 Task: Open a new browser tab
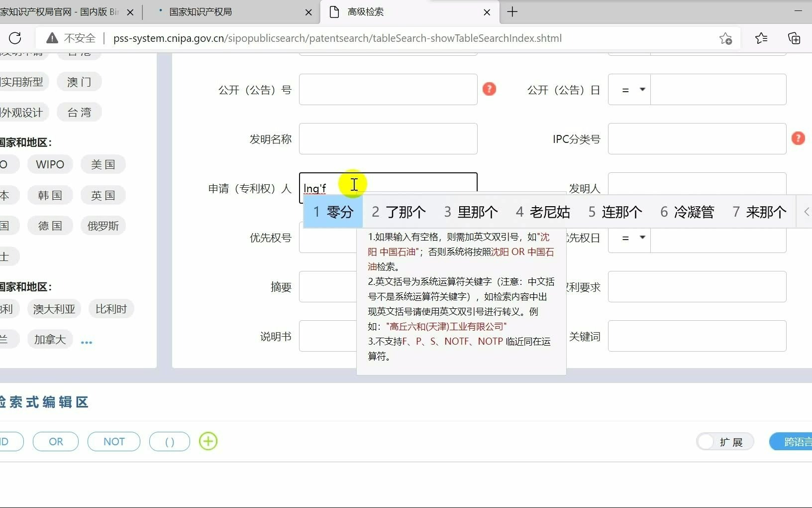click(512, 12)
